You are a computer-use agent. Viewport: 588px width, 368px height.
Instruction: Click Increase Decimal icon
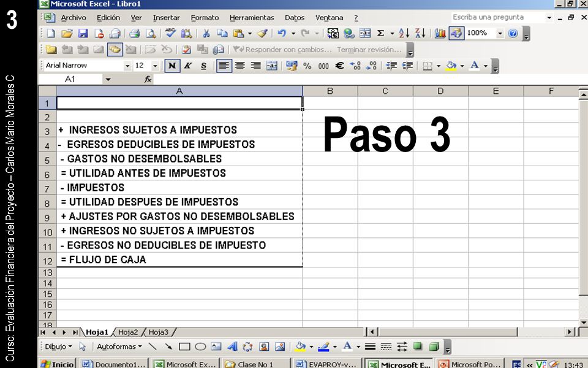click(x=355, y=66)
